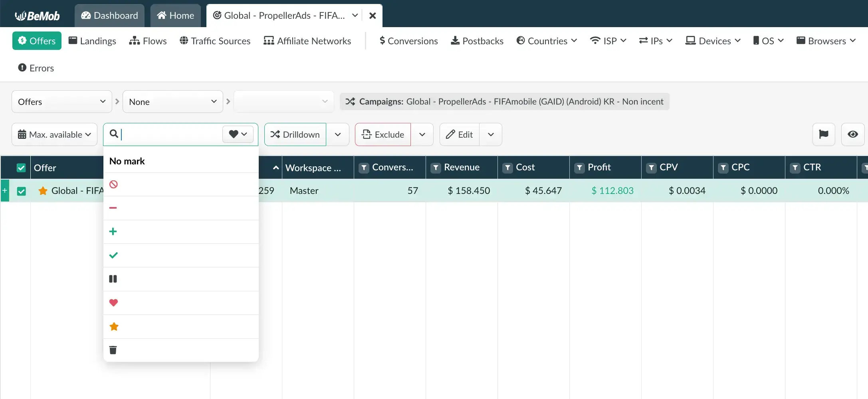
Task: Open the Dashboard tab
Action: pyautogui.click(x=109, y=16)
